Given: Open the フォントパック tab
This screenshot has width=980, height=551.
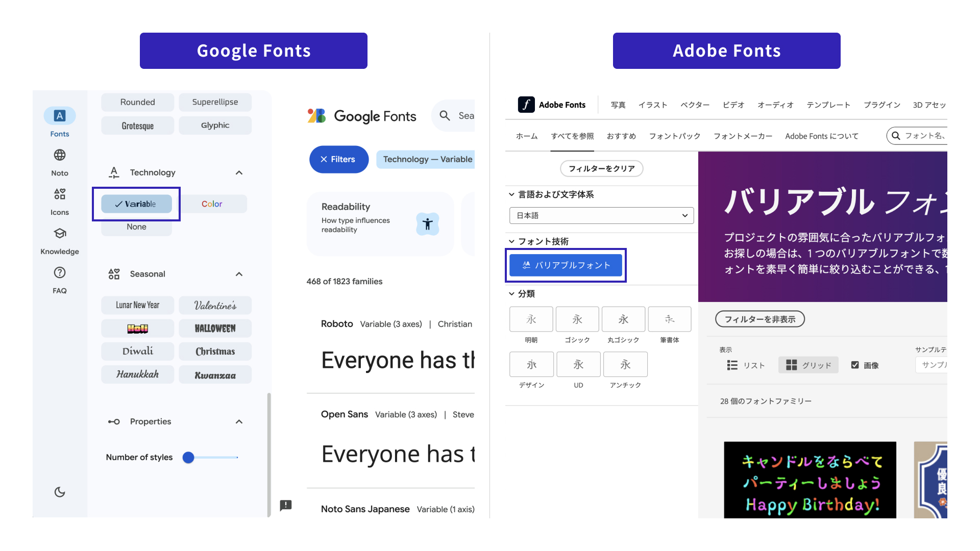Looking at the screenshot, I should [675, 136].
